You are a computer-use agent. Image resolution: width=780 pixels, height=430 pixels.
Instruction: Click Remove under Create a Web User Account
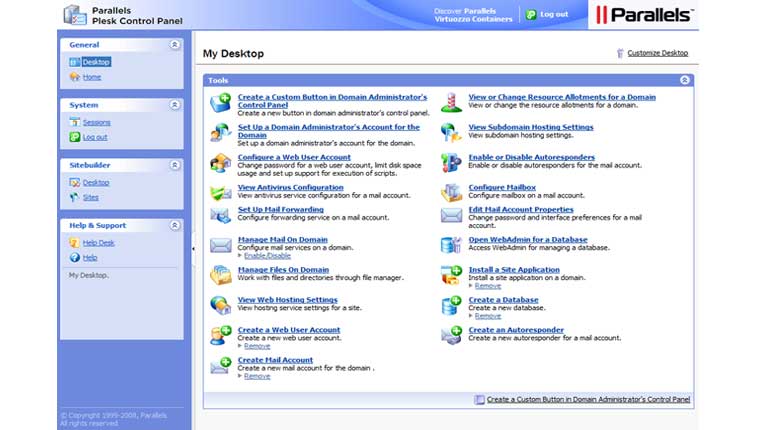click(257, 346)
